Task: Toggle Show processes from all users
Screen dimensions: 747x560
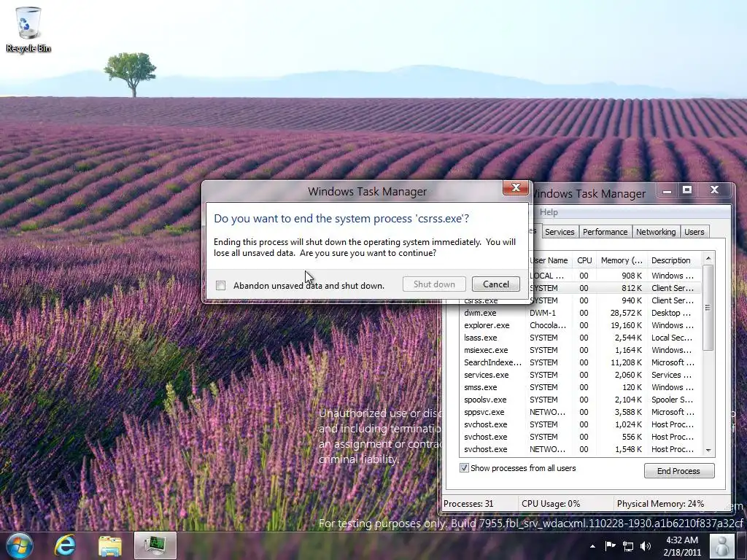Action: (464, 467)
